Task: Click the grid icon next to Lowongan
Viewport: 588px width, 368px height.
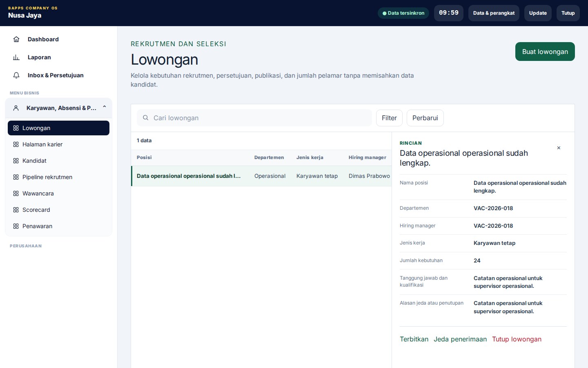Action: [x=16, y=128]
